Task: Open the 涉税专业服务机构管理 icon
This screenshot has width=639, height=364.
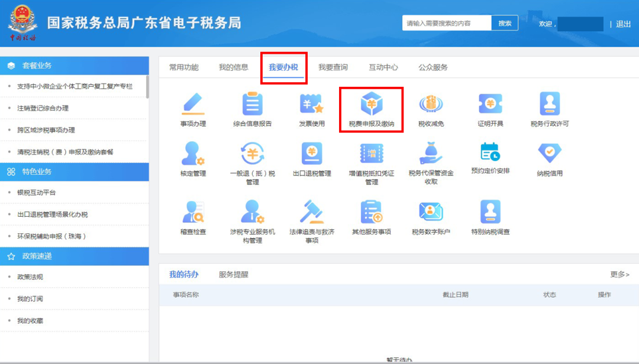Action: point(252,212)
